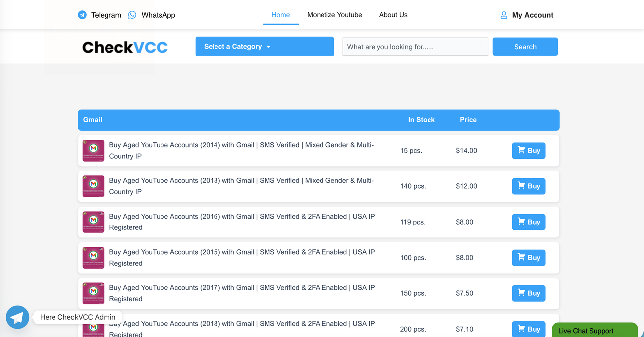Buy the 2014 aged YouTube accounts

pos(529,151)
